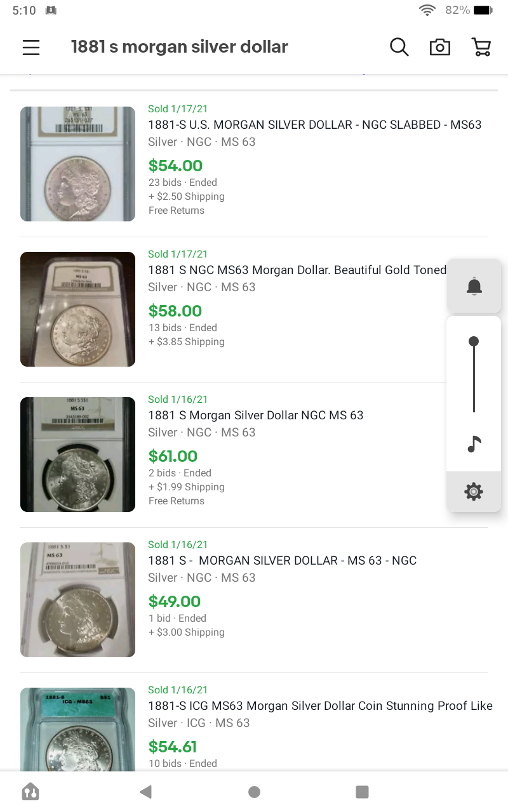The image size is (508, 812).
Task: Open ICG MS63 Stunning Proof Like listing
Action: click(x=320, y=706)
